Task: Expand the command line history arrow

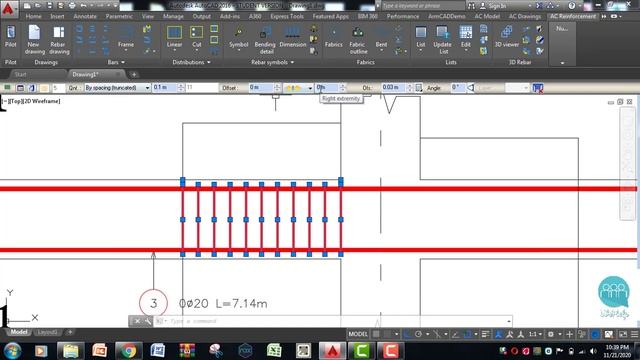Action: coord(509,321)
